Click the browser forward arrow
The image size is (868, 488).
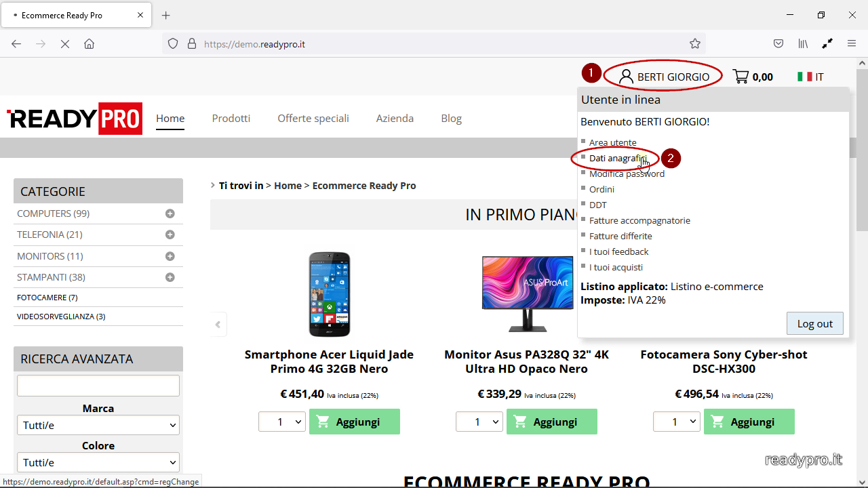[x=41, y=44]
